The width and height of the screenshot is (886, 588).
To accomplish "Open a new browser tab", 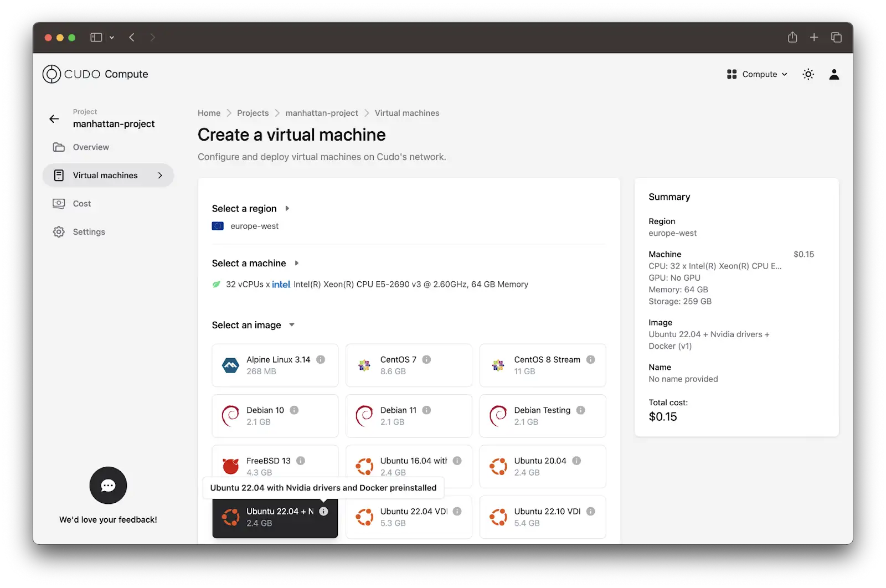I will tap(814, 38).
